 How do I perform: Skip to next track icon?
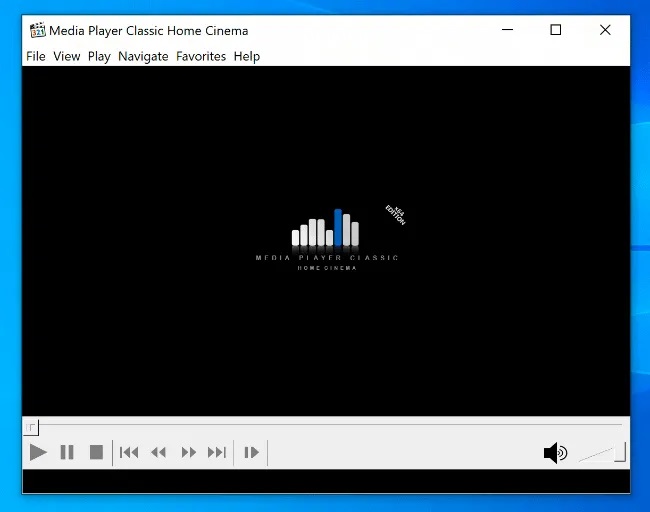click(217, 453)
